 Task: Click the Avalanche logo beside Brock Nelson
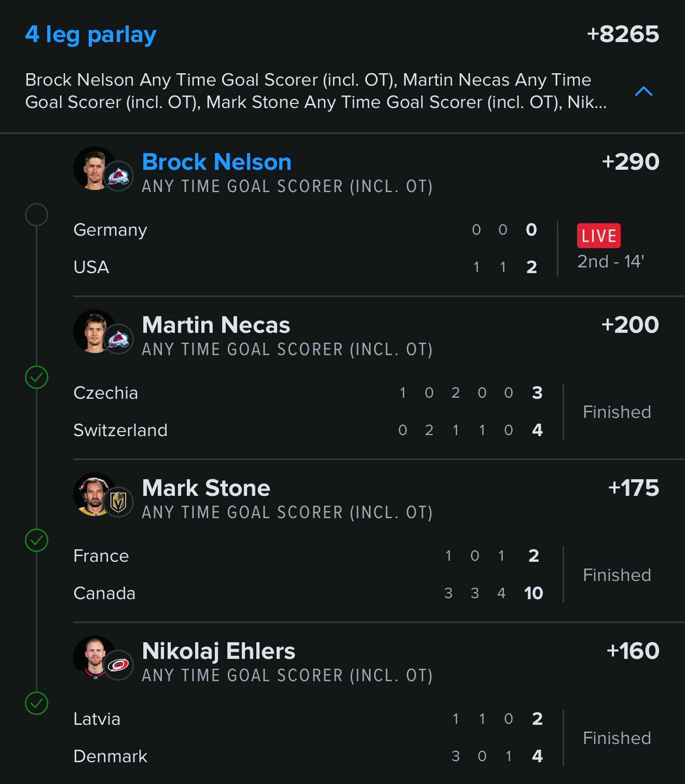[x=119, y=176]
